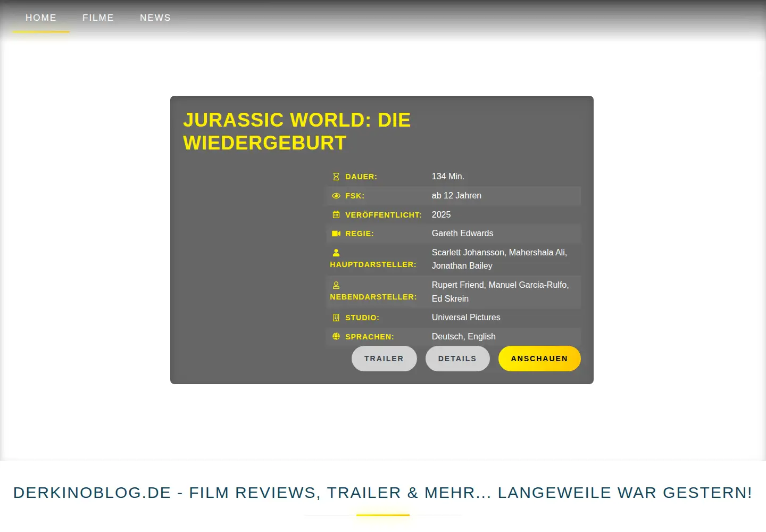Play the Trailer via its button
This screenshot has height=532, width=766.
pos(384,359)
